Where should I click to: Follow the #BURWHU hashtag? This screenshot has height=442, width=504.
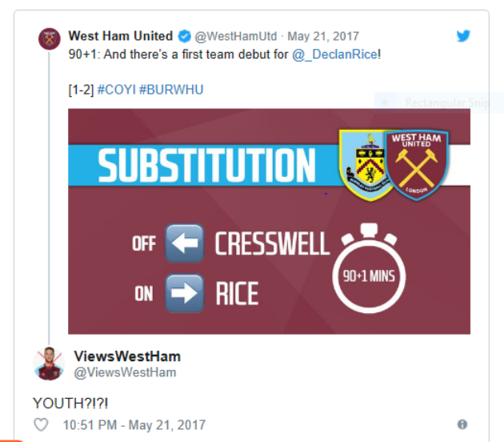pyautogui.click(x=171, y=89)
